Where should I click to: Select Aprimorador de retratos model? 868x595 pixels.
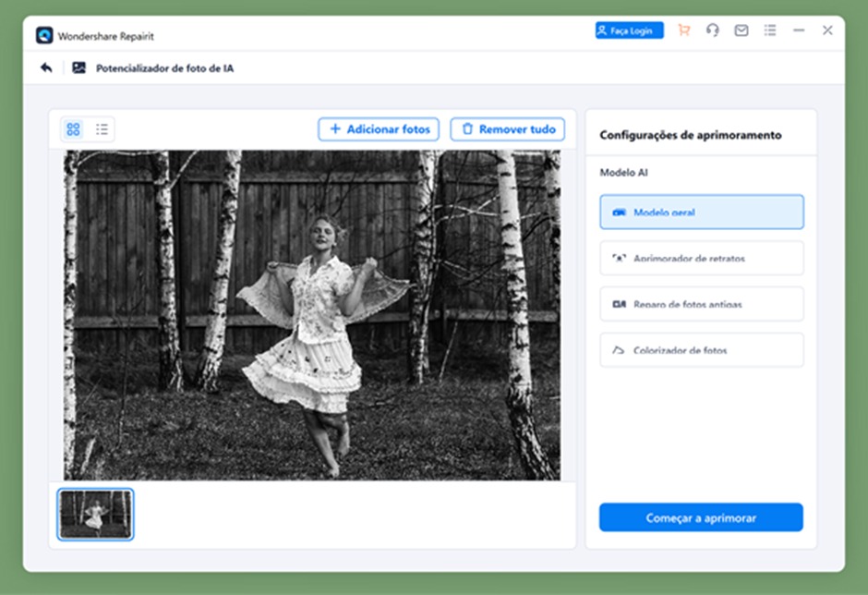click(701, 258)
